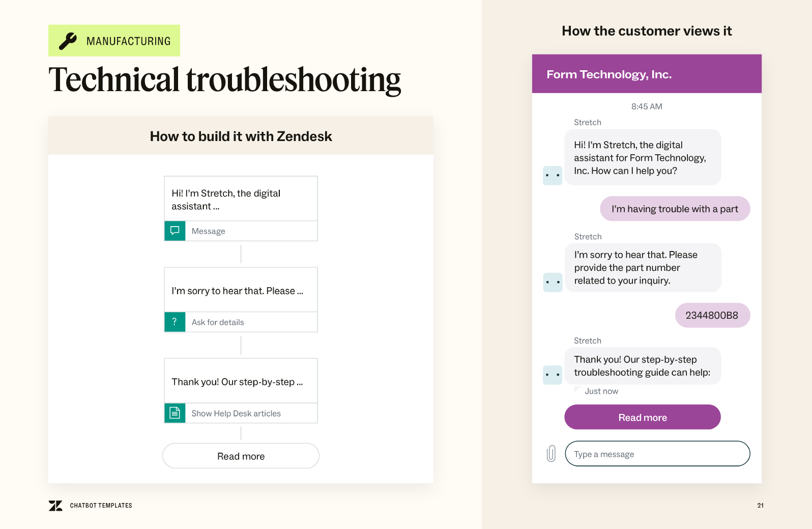
Task: Click the 'Hi! I'm Stretch' greeting chat bubble
Action: tap(643, 157)
